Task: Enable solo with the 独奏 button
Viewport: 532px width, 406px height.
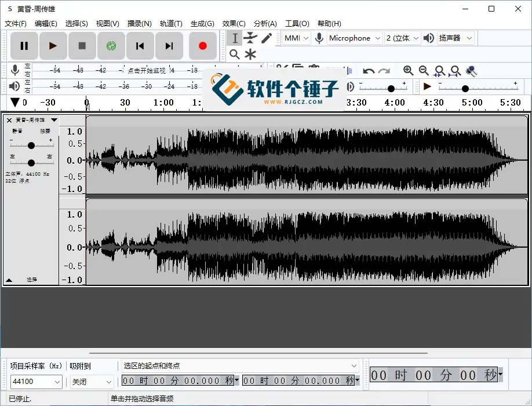Action: [44, 132]
